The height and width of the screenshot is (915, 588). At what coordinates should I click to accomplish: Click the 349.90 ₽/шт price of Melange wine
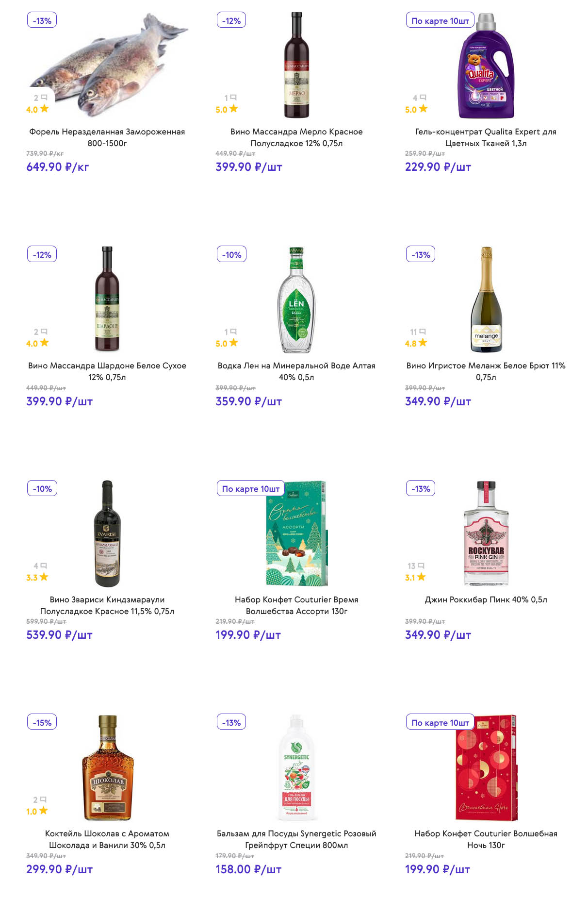coord(438,401)
